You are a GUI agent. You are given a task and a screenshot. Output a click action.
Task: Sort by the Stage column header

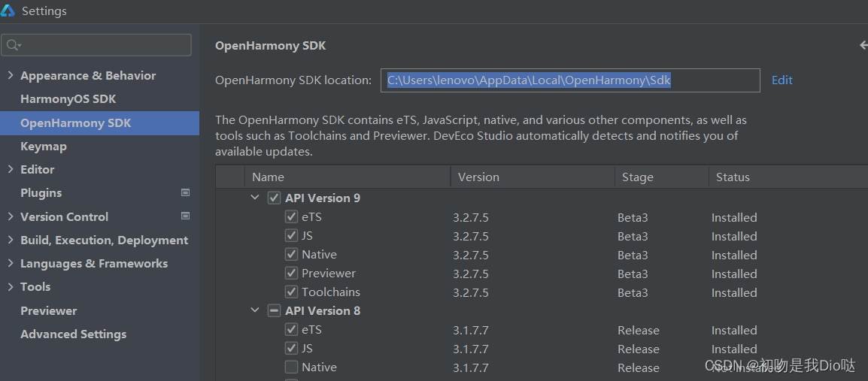coord(661,177)
